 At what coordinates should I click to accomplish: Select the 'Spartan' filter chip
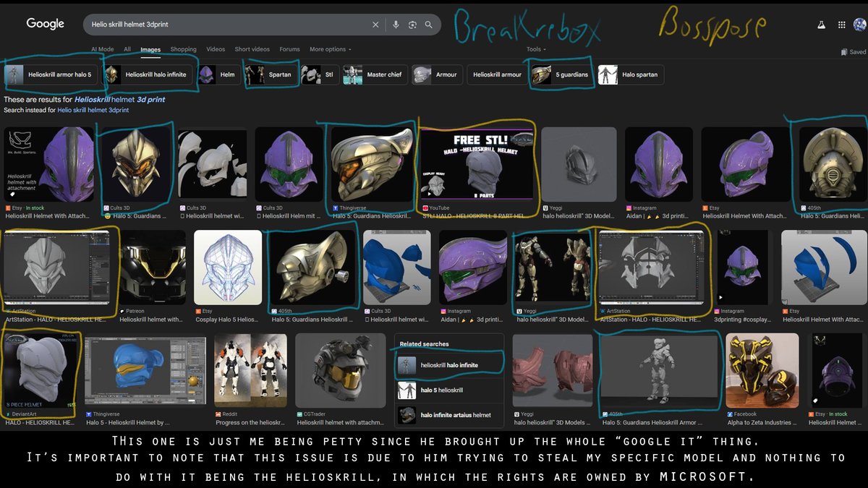point(270,74)
